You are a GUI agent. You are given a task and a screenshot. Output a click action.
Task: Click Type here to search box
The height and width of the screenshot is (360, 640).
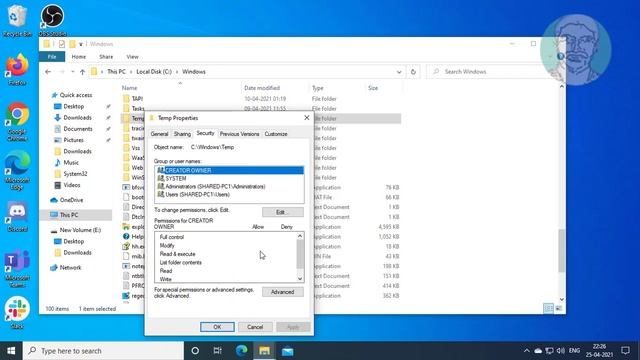103,351
